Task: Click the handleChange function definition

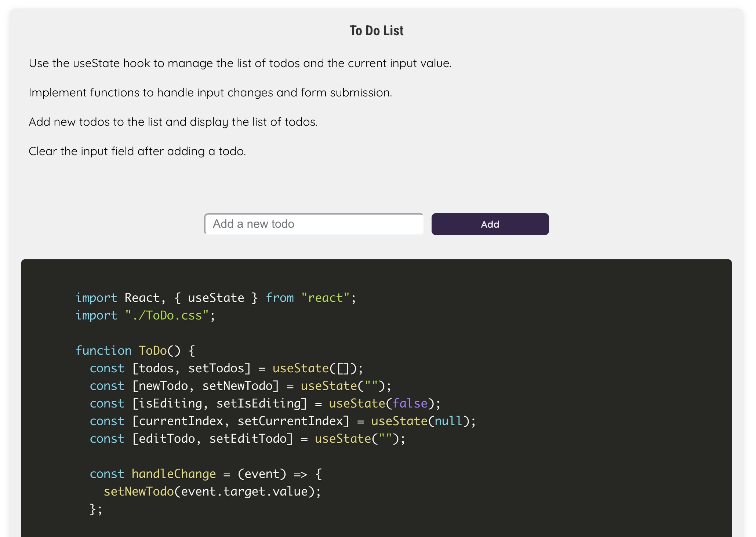Action: click(x=206, y=474)
